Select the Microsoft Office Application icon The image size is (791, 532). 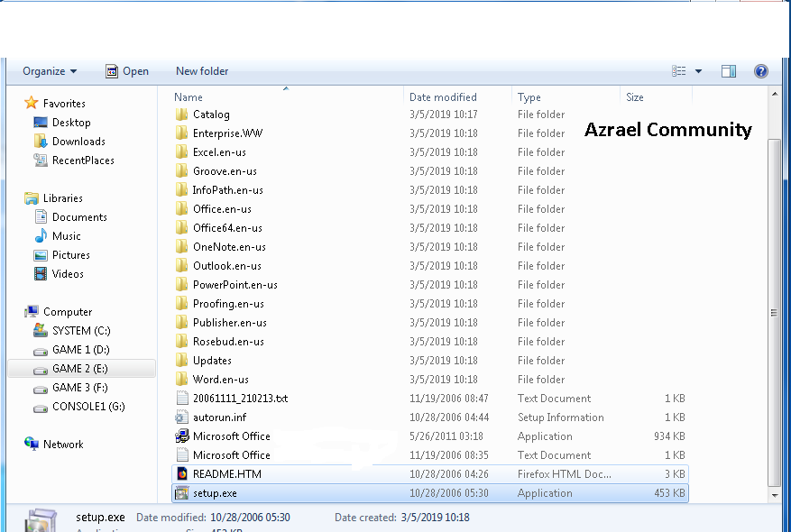(x=181, y=436)
